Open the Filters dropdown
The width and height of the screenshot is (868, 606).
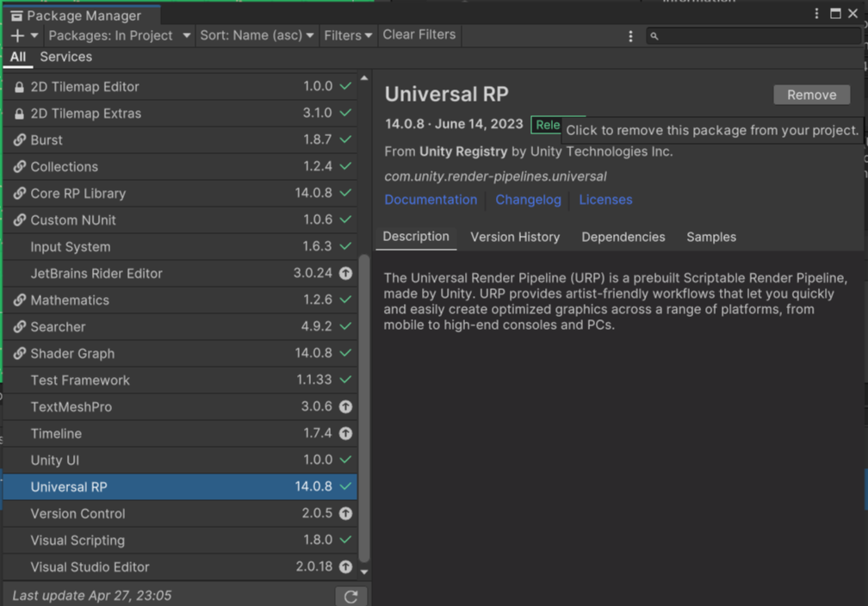click(x=348, y=36)
